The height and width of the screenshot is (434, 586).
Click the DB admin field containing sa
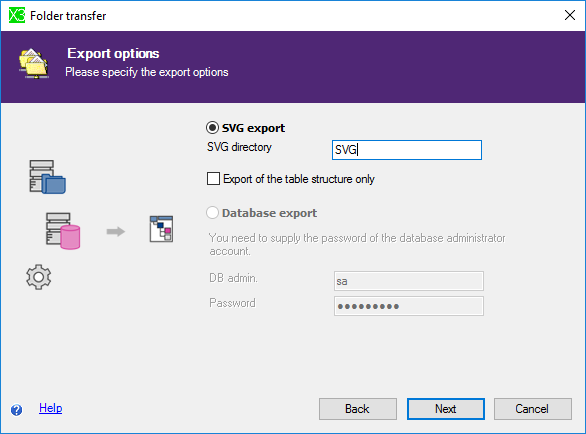pos(409,281)
